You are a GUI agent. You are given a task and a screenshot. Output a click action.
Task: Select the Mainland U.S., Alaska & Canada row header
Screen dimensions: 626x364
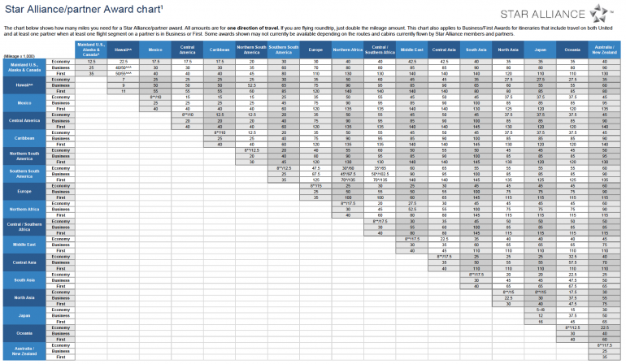(24, 67)
